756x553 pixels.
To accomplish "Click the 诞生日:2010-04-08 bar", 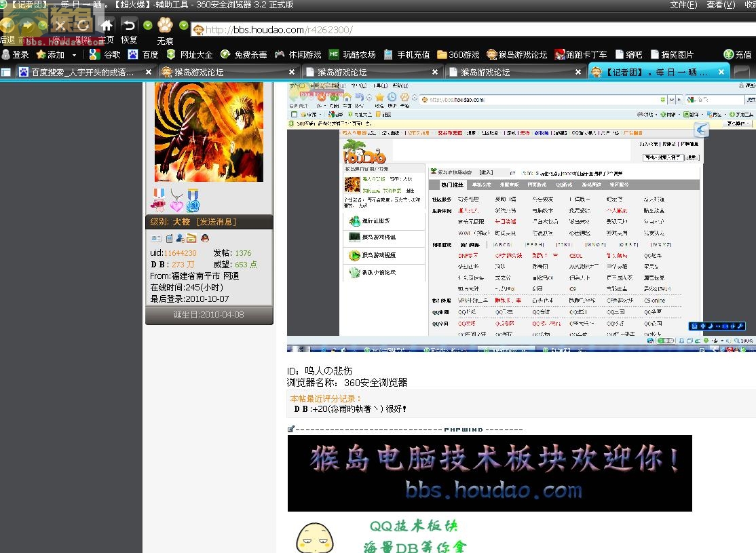I will 209,315.
